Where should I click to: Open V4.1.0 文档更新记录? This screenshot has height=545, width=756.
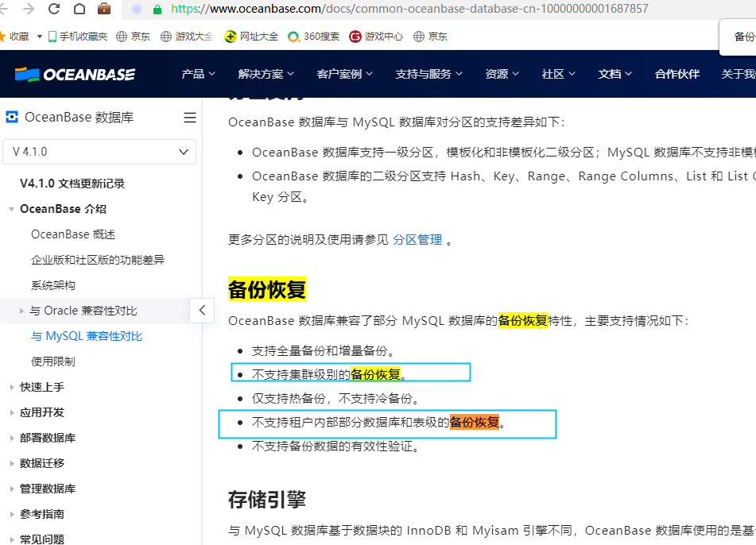coord(72,184)
